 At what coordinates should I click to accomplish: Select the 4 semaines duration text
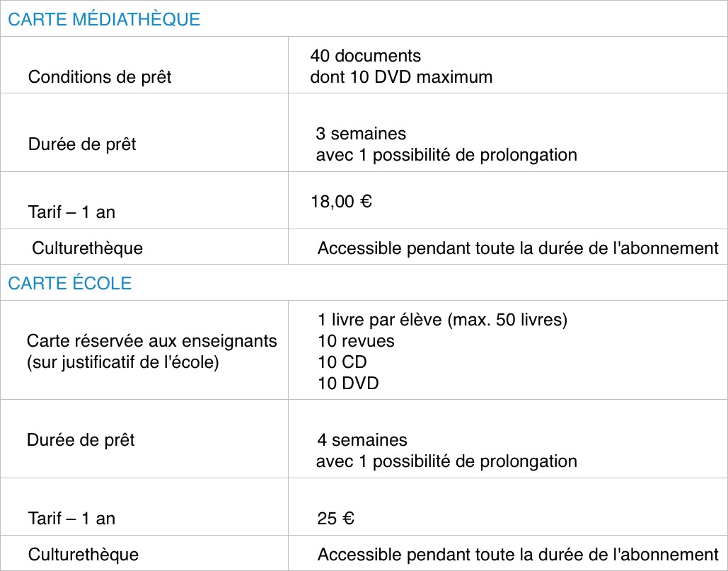pyautogui.click(x=362, y=440)
